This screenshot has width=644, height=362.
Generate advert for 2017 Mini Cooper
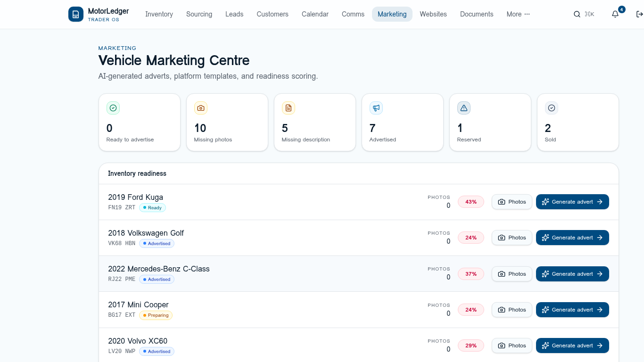tap(572, 310)
